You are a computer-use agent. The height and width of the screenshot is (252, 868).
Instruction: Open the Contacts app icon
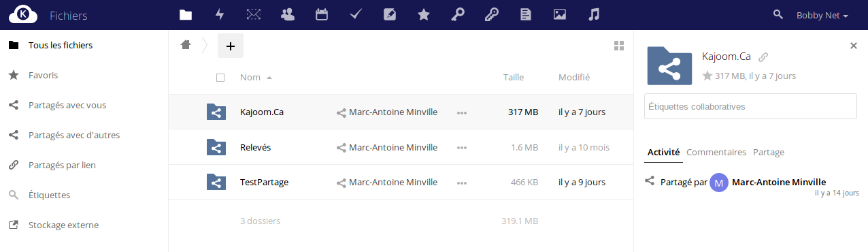288,14
